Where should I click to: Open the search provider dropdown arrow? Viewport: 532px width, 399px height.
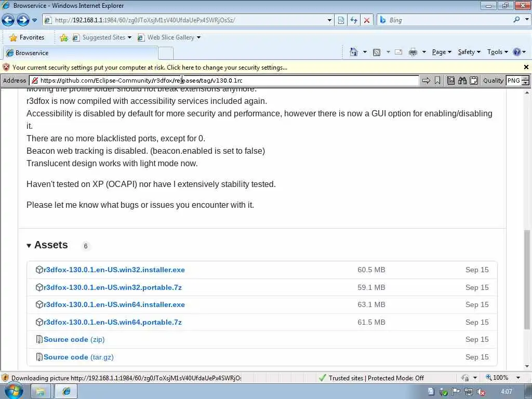coord(527,20)
